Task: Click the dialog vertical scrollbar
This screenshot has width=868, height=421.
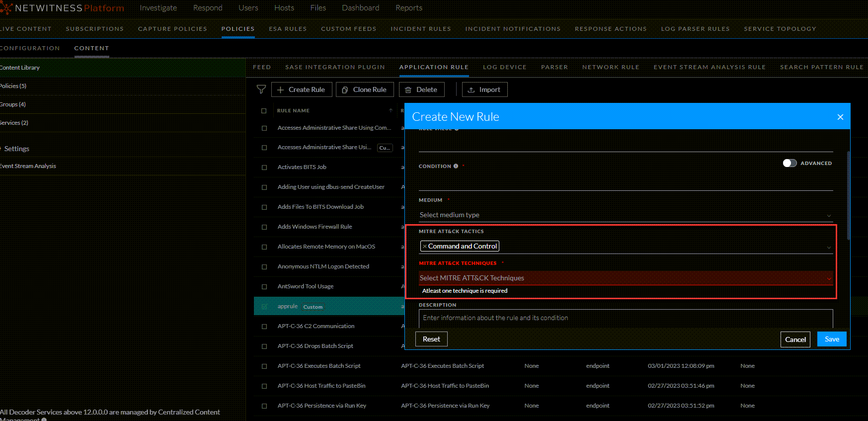Action: 848,196
